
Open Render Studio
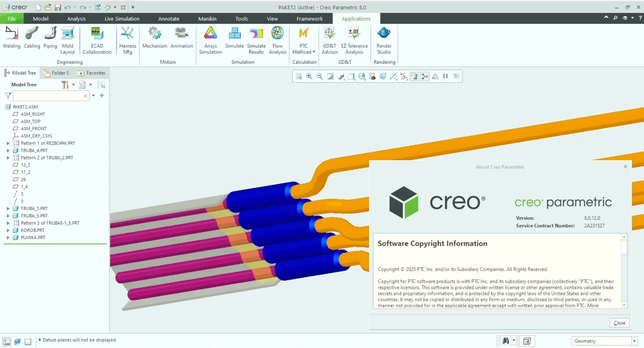click(x=384, y=40)
